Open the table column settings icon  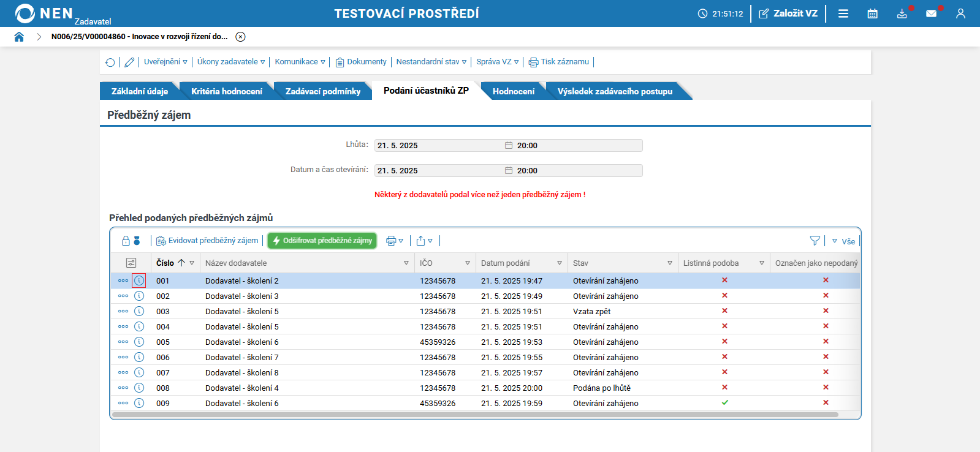click(x=131, y=263)
